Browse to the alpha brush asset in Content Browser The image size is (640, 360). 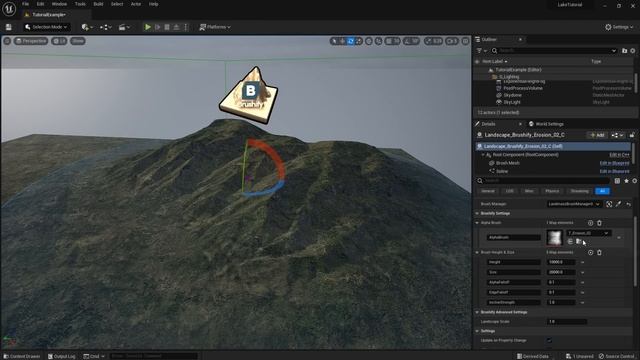click(x=579, y=242)
